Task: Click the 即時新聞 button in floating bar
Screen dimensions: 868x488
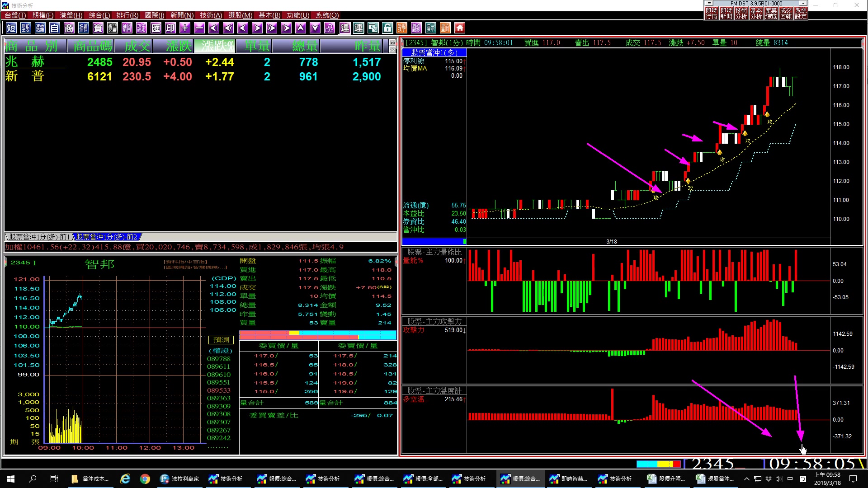Action: pyautogui.click(x=726, y=13)
